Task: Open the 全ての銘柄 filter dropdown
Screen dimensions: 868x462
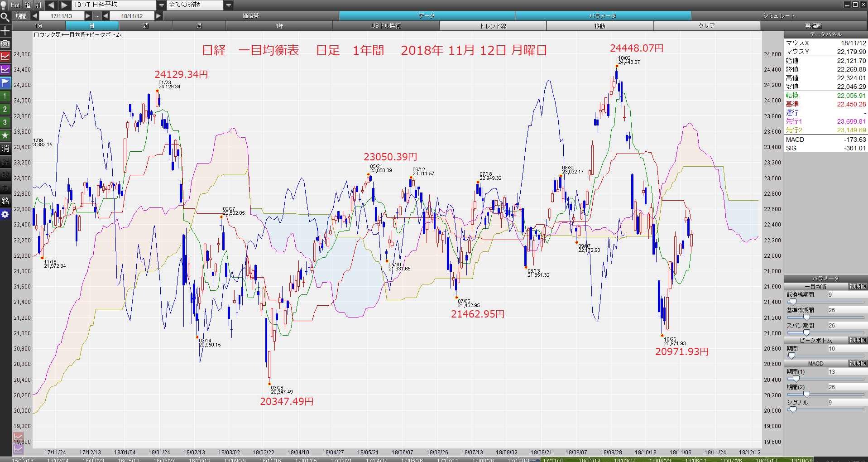Action: coord(229,5)
